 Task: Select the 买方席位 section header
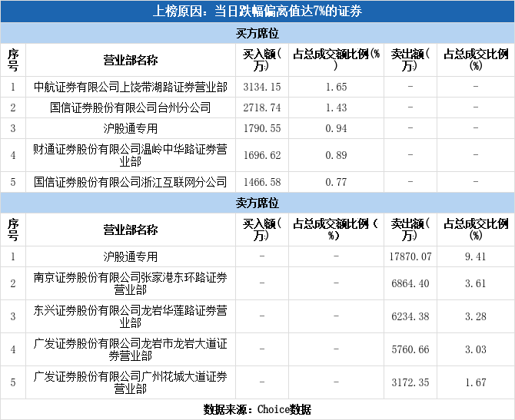(x=257, y=33)
